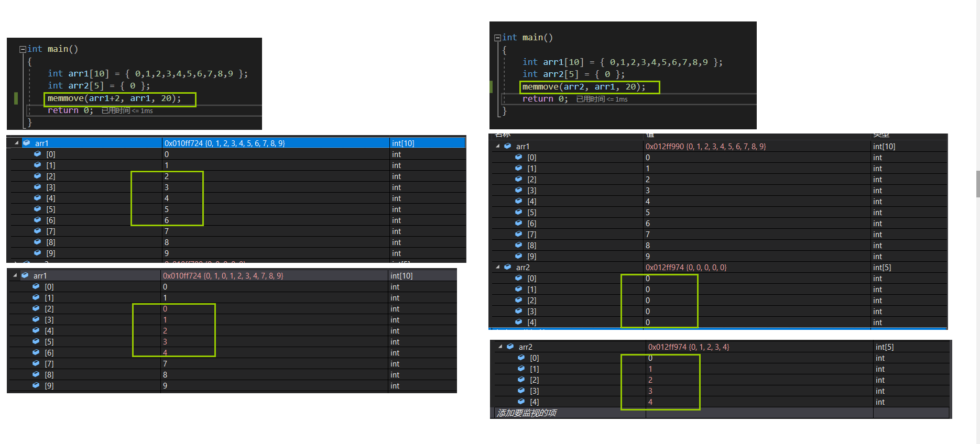Select value 0x012ff974 {0, 1, 2, 3, 4}
The height and width of the screenshot is (444, 980).
click(x=689, y=347)
